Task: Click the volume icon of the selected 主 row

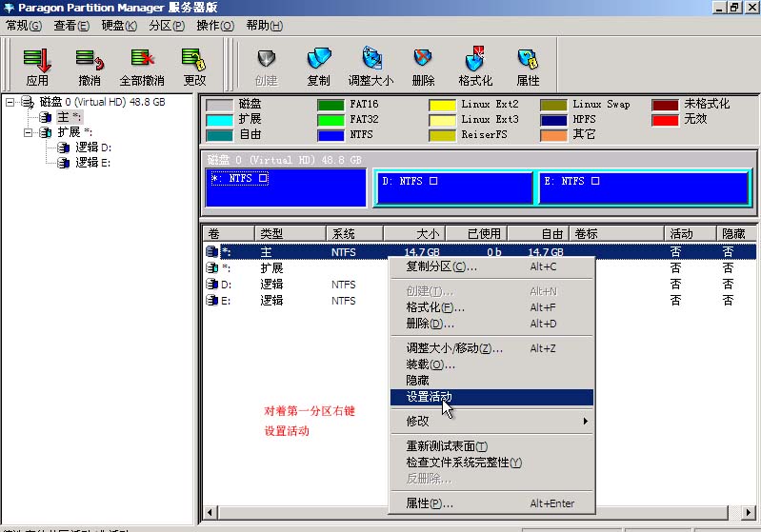Action: [x=211, y=251]
